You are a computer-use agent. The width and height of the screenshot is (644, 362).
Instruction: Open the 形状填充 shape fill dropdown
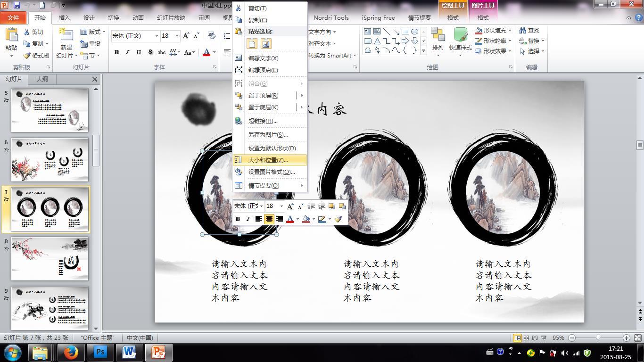(510, 31)
